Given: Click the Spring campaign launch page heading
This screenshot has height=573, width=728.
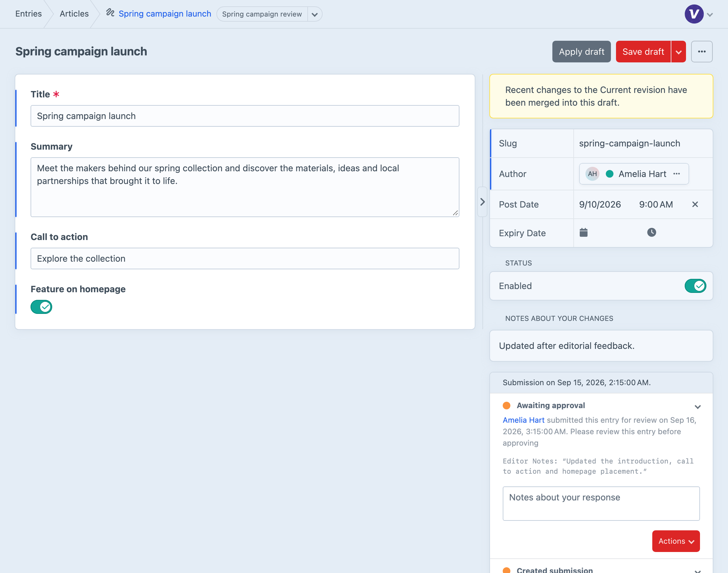Looking at the screenshot, I should click(x=81, y=51).
